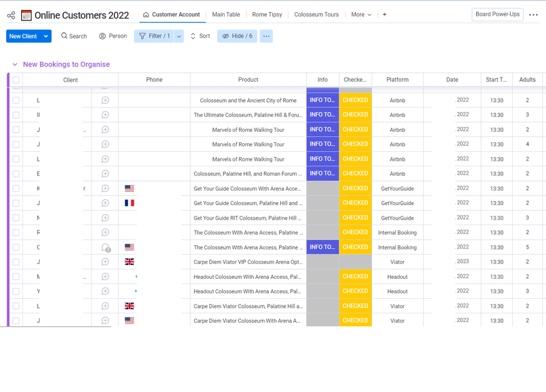
Task: Open the Colosseum Tours tab
Action: pyautogui.click(x=316, y=15)
